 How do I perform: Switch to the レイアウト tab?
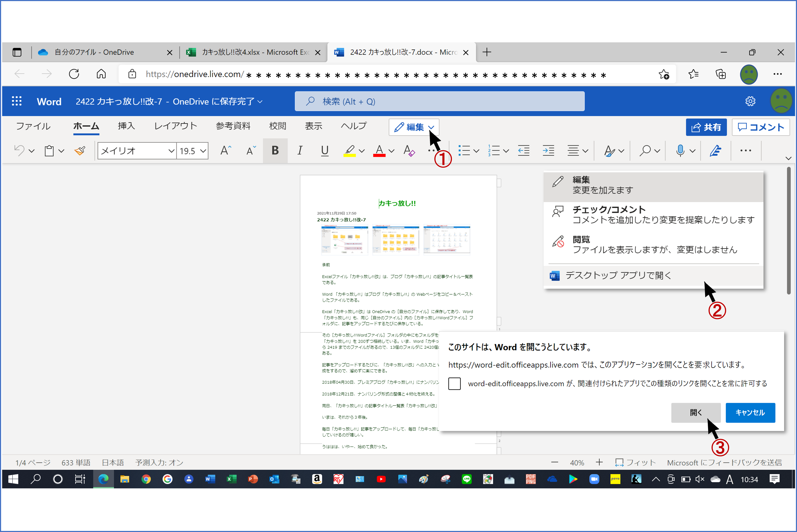pos(176,126)
